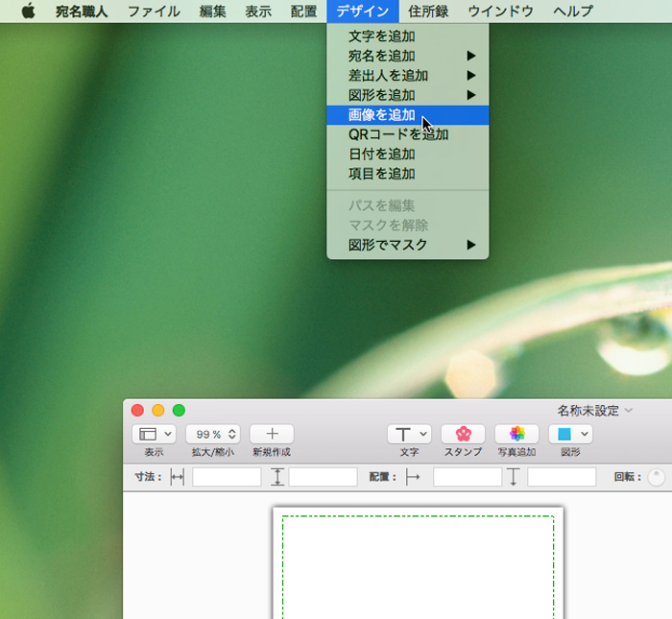The height and width of the screenshot is (619, 672).
Task: Click the width dimension (寸法) input field
Action: click(x=227, y=477)
